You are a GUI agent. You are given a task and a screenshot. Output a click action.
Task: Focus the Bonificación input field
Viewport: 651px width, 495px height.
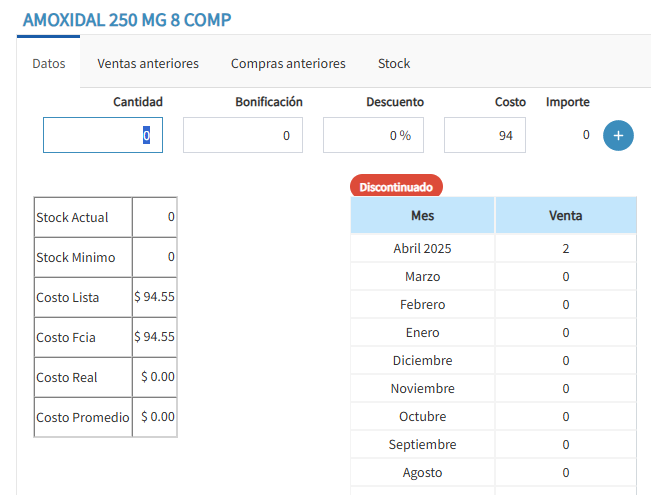(x=243, y=135)
